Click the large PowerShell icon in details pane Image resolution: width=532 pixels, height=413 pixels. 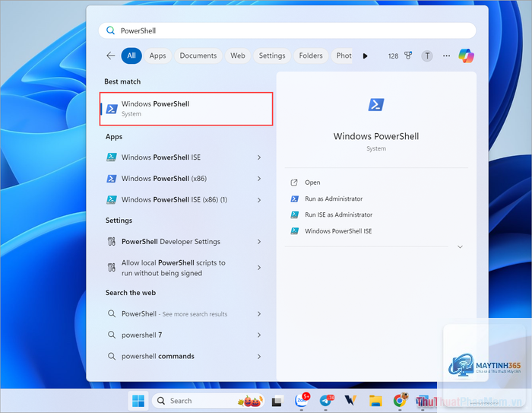click(x=376, y=105)
